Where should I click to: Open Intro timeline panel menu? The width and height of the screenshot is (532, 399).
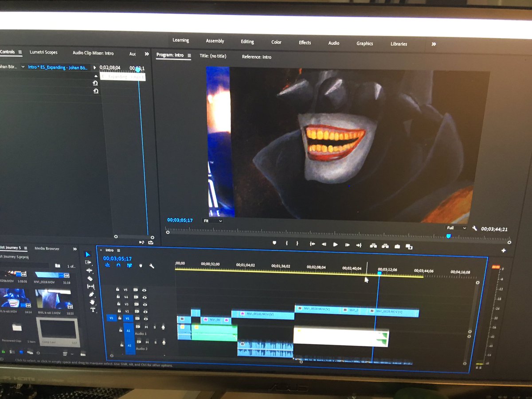click(x=119, y=250)
